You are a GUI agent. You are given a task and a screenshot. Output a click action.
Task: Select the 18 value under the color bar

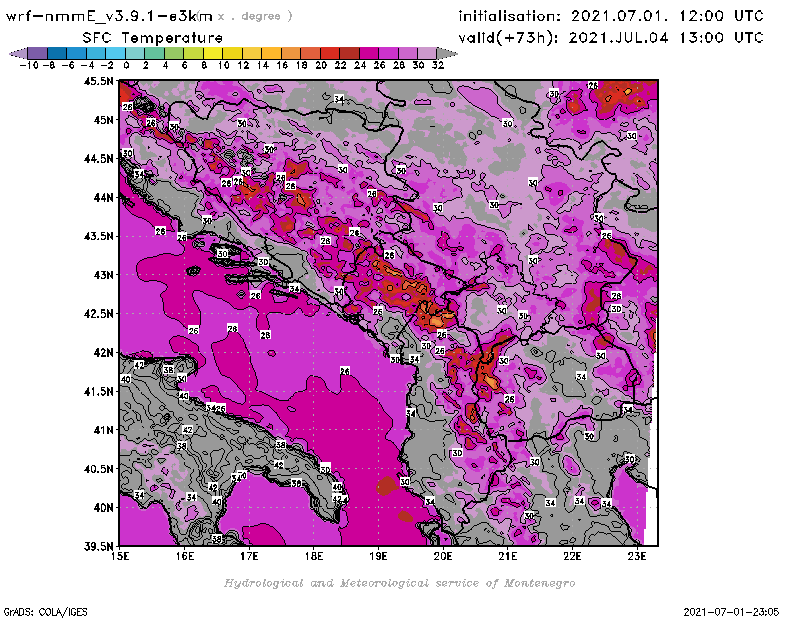[x=302, y=65]
